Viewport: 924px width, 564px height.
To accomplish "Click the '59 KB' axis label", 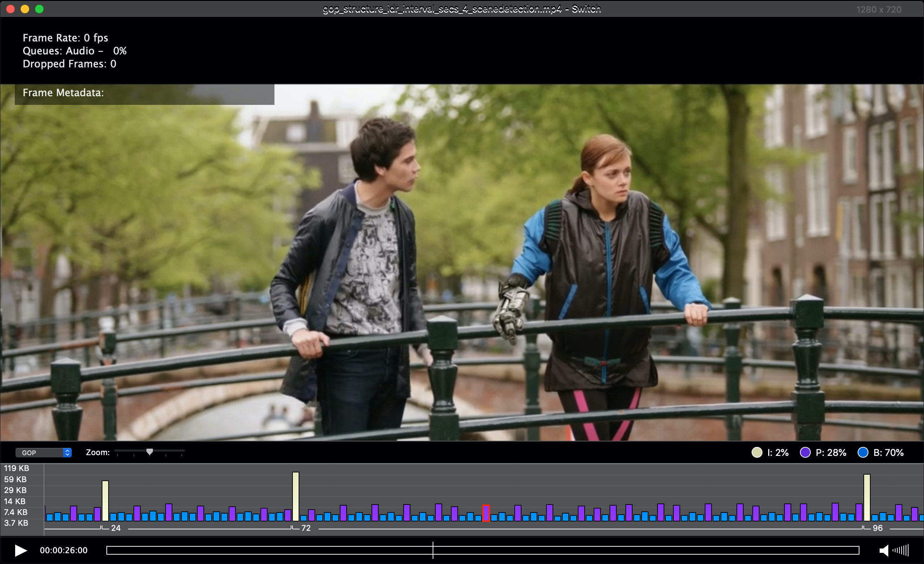I will [x=16, y=479].
